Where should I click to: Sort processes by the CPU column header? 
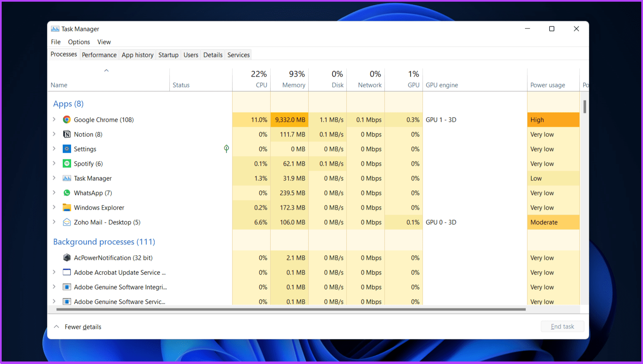(251, 79)
